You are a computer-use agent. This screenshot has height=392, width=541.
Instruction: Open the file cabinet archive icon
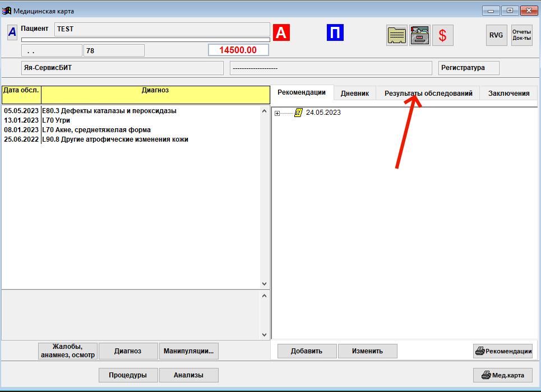pos(419,35)
